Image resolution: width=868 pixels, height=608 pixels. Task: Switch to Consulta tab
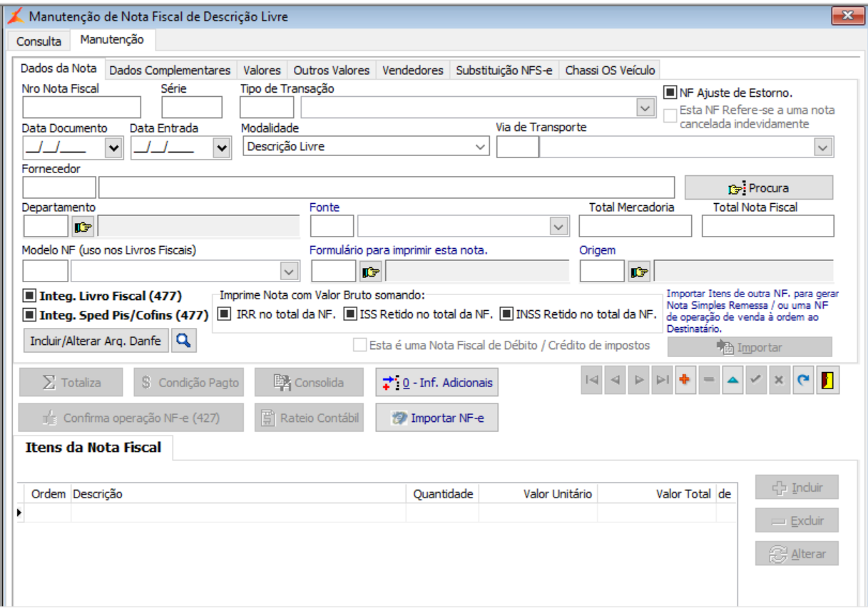39,41
